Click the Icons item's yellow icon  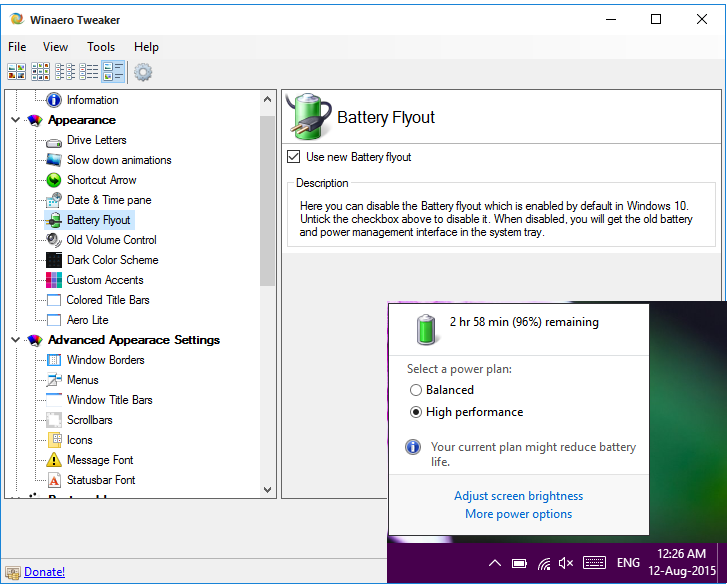pyautogui.click(x=55, y=440)
